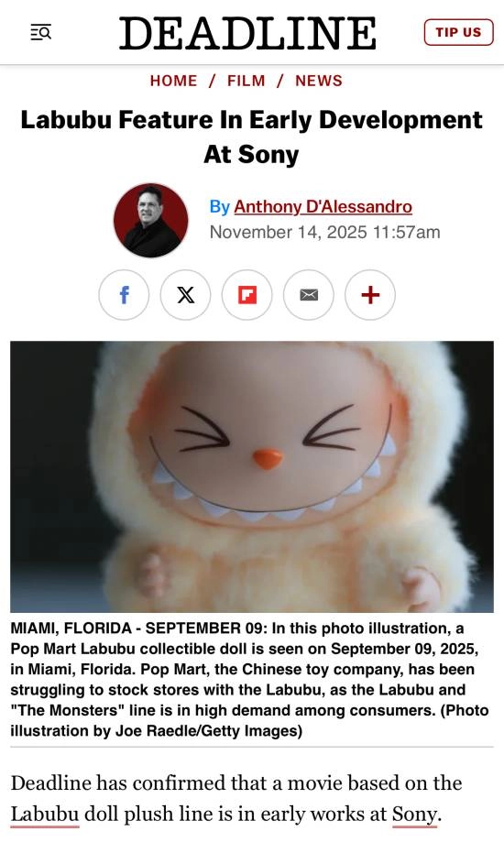
Task: Open Anthony D'Alessandro author page
Action: (323, 206)
